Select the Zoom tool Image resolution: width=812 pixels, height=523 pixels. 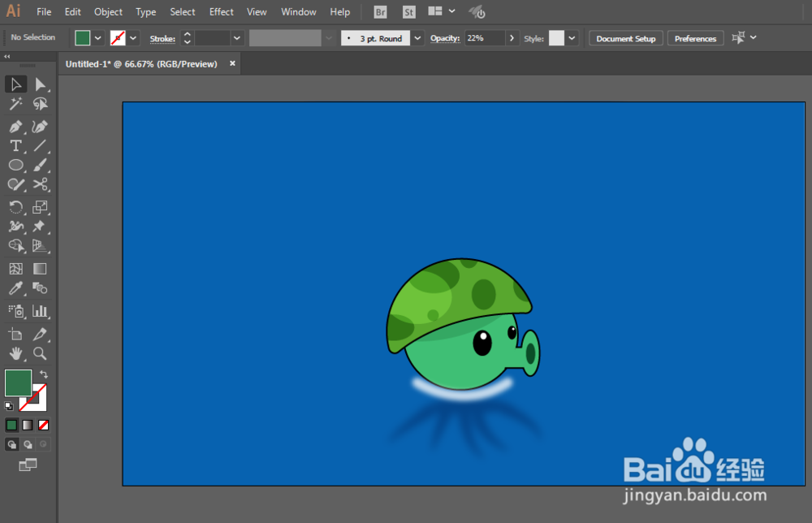click(x=40, y=353)
